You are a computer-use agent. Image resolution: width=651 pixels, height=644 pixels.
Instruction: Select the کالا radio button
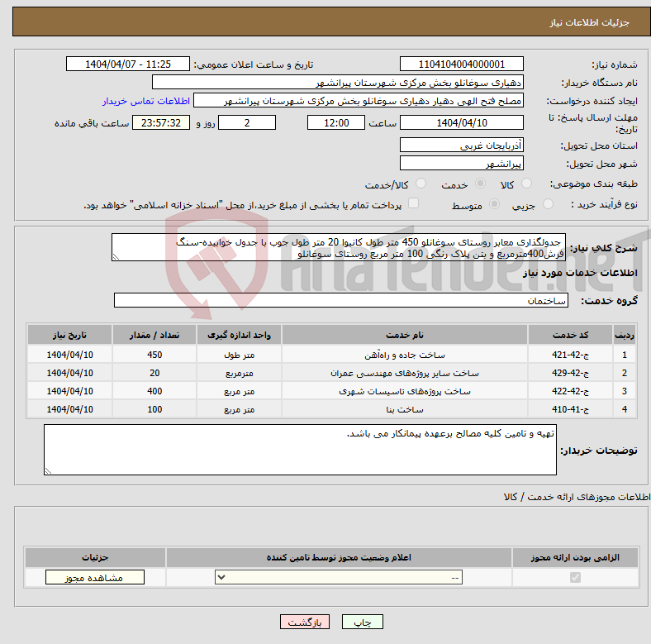pyautogui.click(x=526, y=184)
